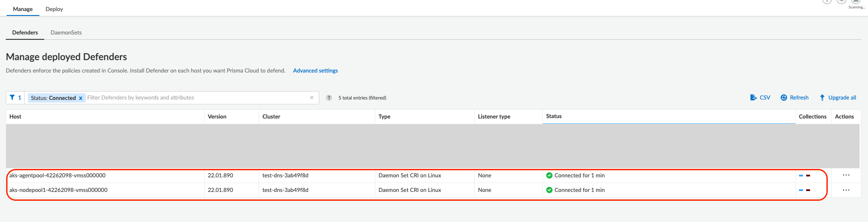Click green connected status icon for aks-agentpool
The height and width of the screenshot is (222, 868).
(549, 176)
